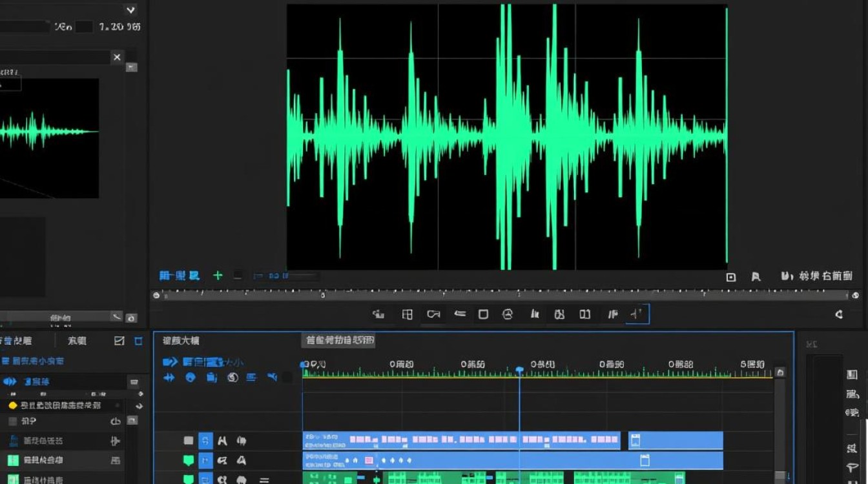This screenshot has width=868, height=484.
Task: Select the highlighted gray tab above the timeline ruler
Action: pyautogui.click(x=339, y=340)
